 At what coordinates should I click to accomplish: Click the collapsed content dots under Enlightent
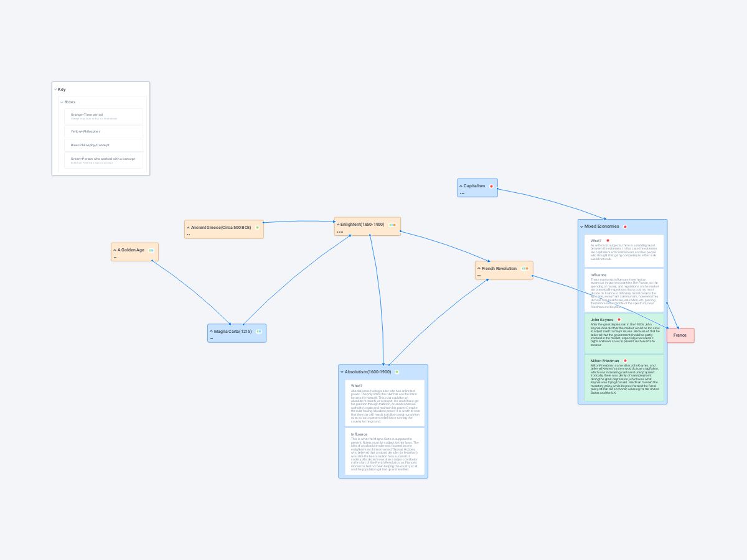[340, 232]
